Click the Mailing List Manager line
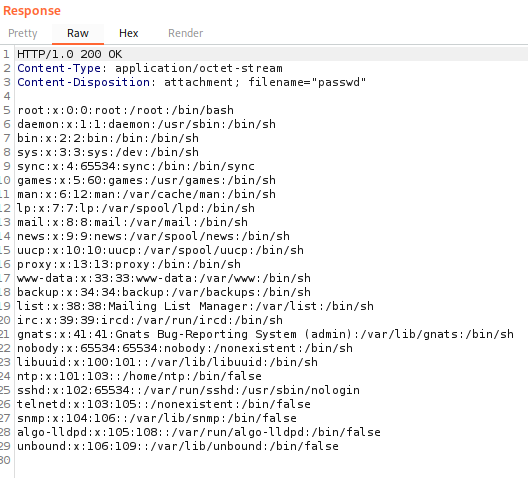This screenshot has height=478, width=528. pos(195,306)
